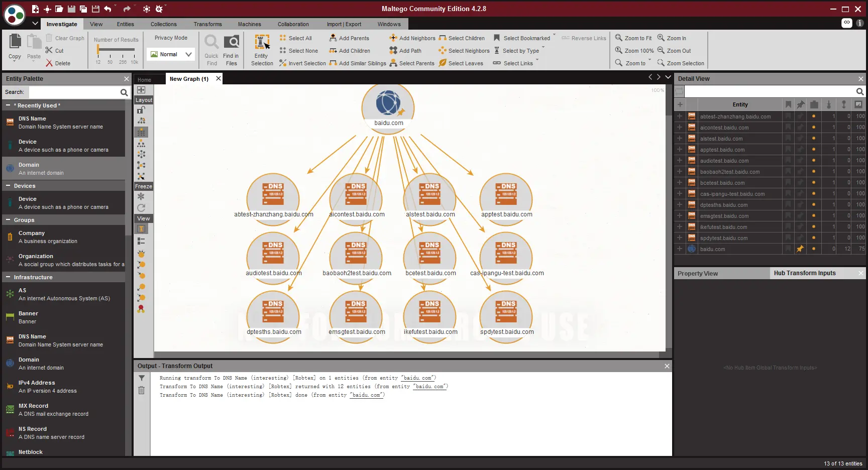Toggle pin on bcetest.baidu.com row
This screenshot has width=868, height=470.
[800, 182]
